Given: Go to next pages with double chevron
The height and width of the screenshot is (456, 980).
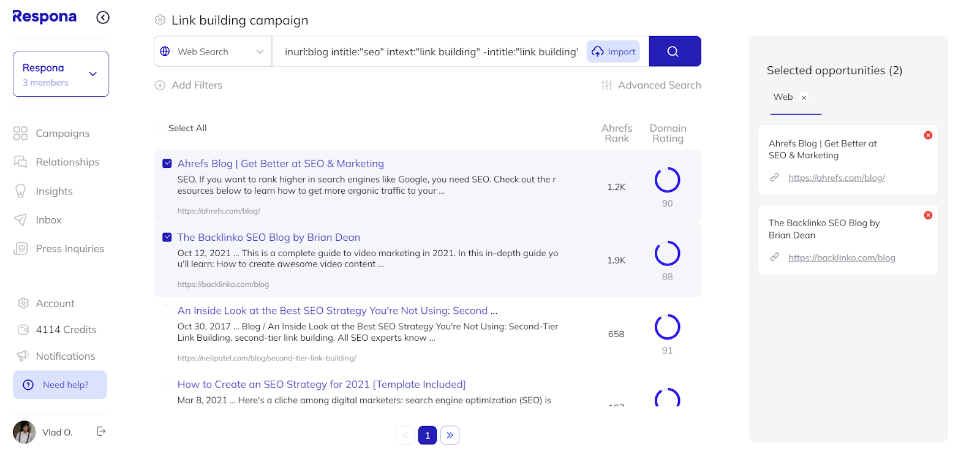Looking at the screenshot, I should pyautogui.click(x=450, y=435).
